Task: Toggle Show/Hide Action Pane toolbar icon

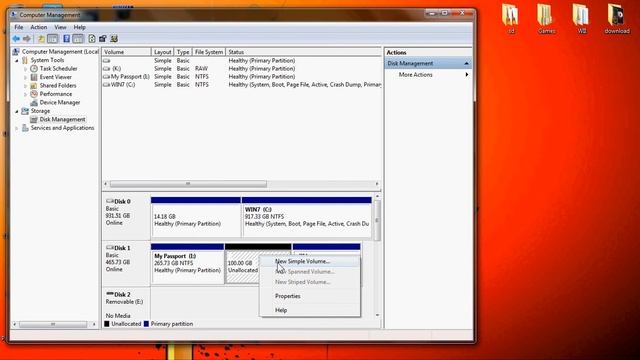Action: pyautogui.click(x=78, y=39)
